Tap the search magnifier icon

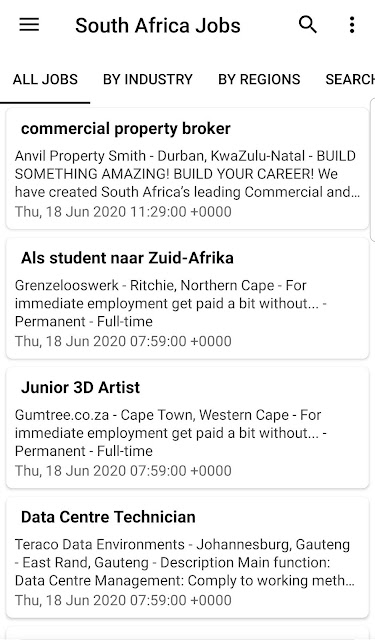pos(308,25)
